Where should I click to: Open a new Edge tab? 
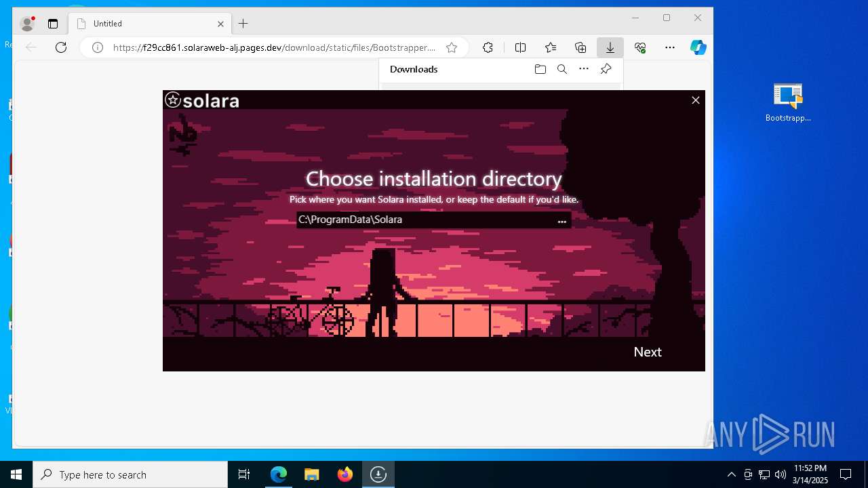pos(243,24)
